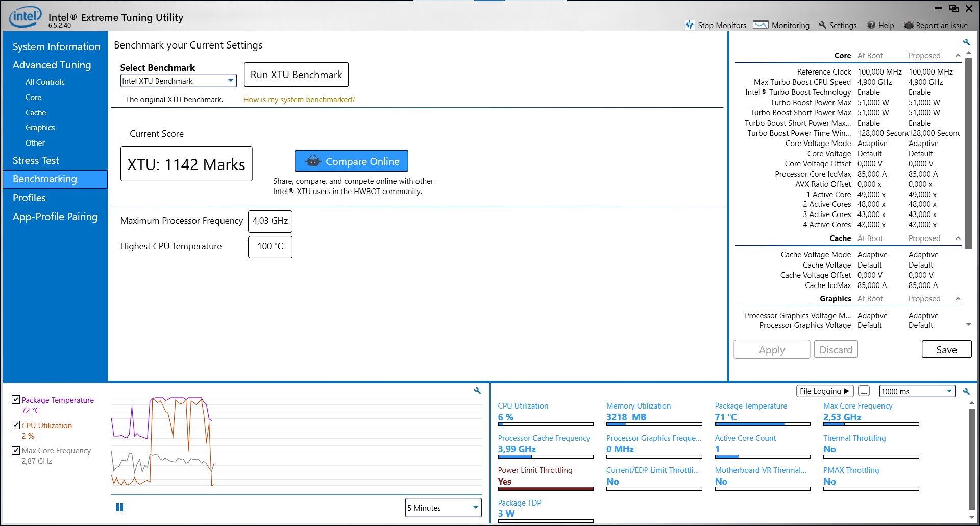The image size is (980, 526).
Task: Click the Settings wrench icon in header
Action: (822, 25)
